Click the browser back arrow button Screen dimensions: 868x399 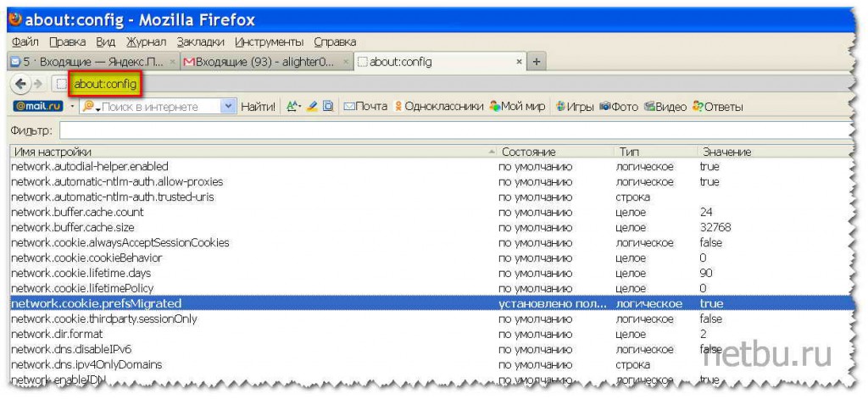[x=23, y=83]
